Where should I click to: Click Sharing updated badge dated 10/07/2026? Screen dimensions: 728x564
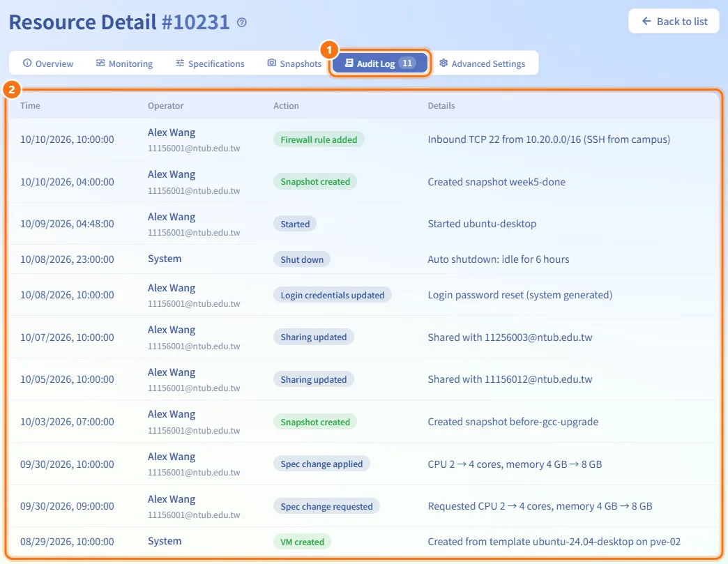[313, 337]
